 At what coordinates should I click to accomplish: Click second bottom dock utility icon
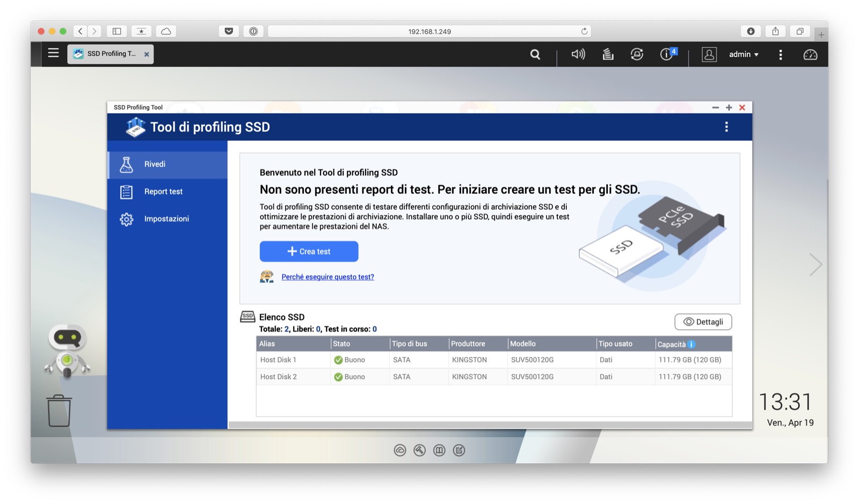pyautogui.click(x=420, y=450)
